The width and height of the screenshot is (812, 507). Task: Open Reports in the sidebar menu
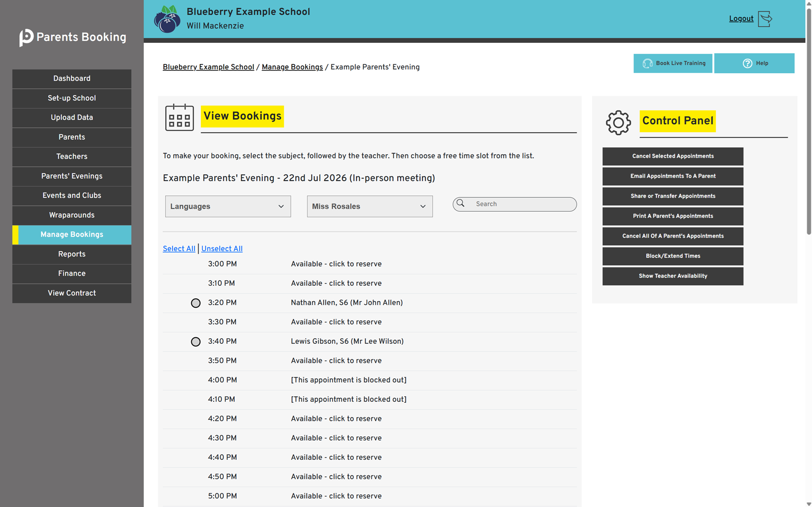(x=72, y=254)
